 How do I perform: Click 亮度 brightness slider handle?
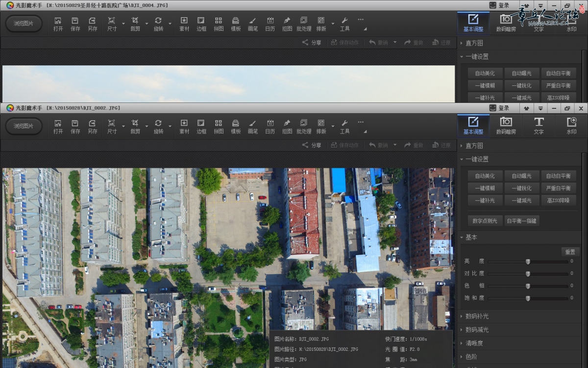pos(528,262)
